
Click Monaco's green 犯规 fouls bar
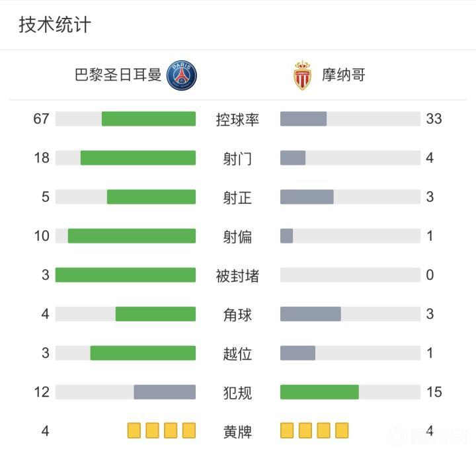(x=319, y=392)
